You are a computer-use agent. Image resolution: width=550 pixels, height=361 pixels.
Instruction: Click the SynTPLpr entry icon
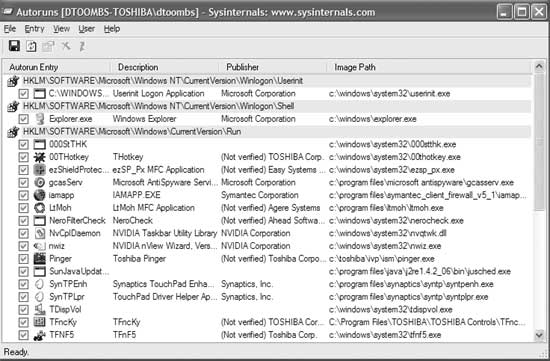click(40, 297)
